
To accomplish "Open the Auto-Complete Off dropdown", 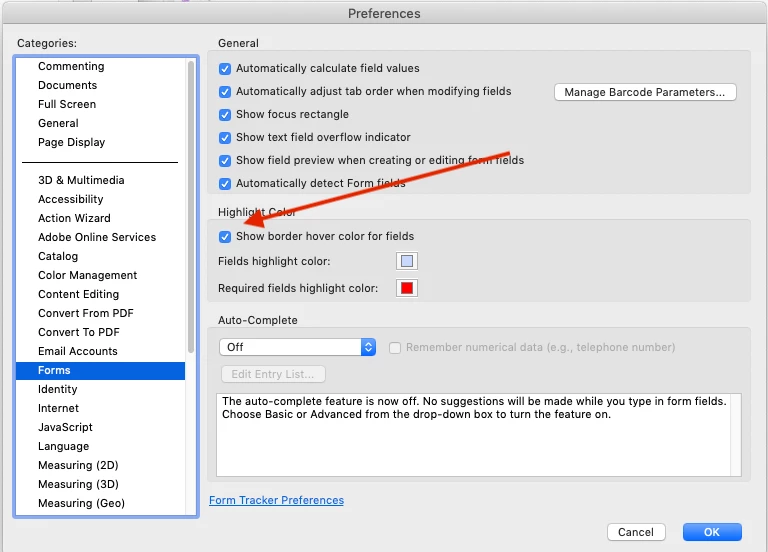I will 297,347.
